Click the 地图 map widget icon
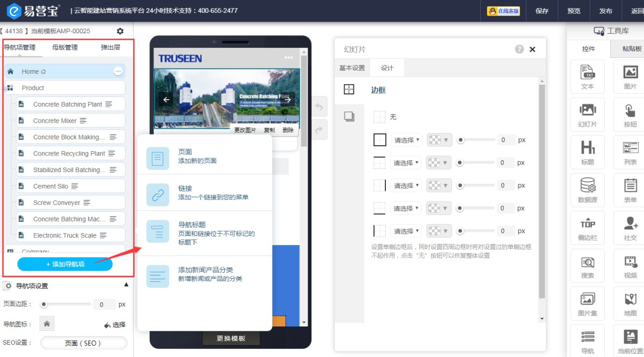This screenshot has height=357, width=644. click(630, 303)
